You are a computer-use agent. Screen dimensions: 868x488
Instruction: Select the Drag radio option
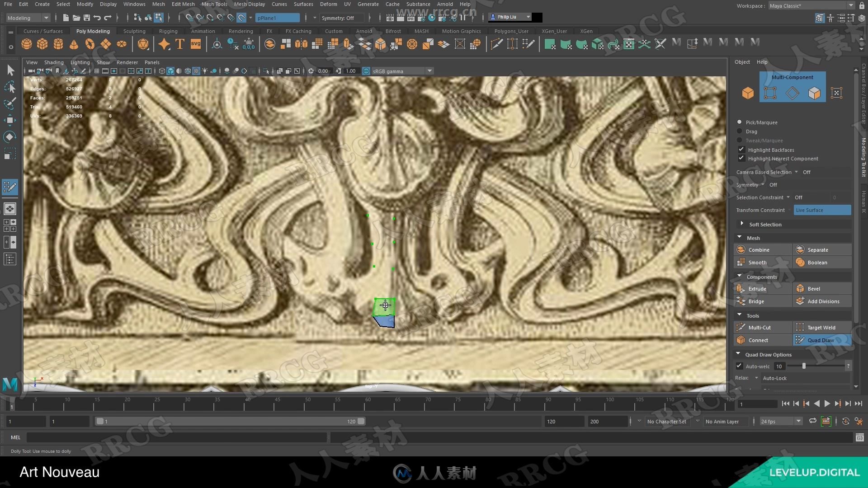[x=740, y=131]
